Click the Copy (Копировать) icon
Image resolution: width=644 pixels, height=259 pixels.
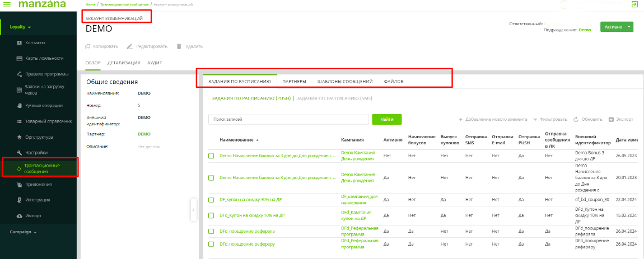click(x=88, y=46)
